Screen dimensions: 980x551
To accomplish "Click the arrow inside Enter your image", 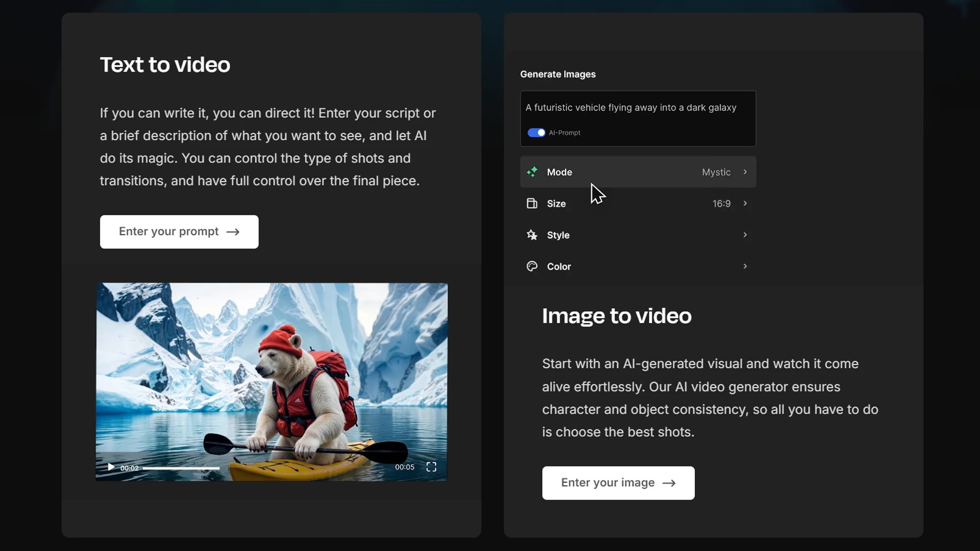I will tap(670, 483).
